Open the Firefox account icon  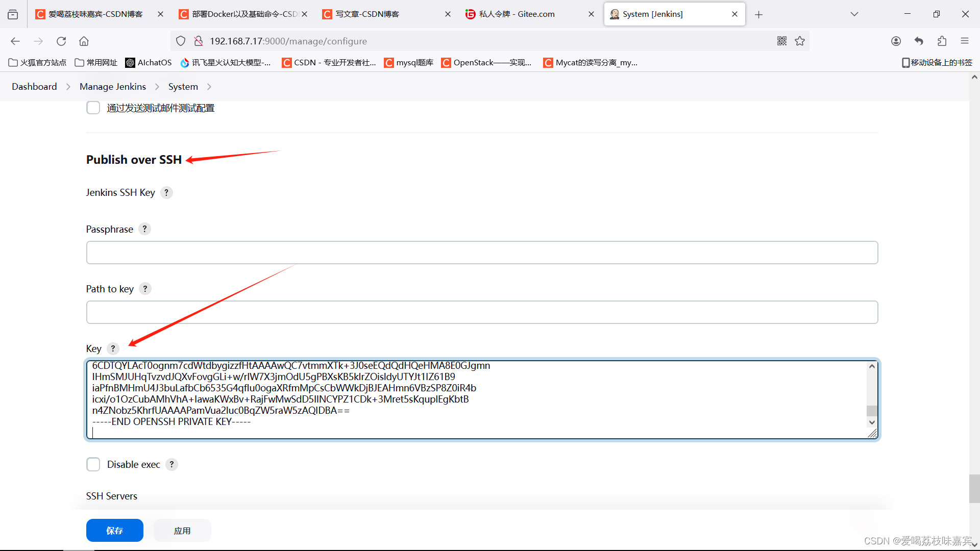[x=896, y=41]
